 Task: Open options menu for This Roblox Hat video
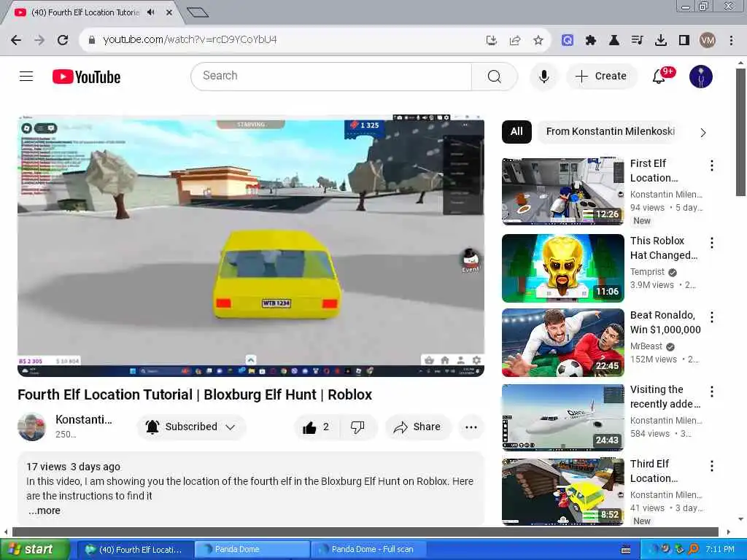[712, 243]
